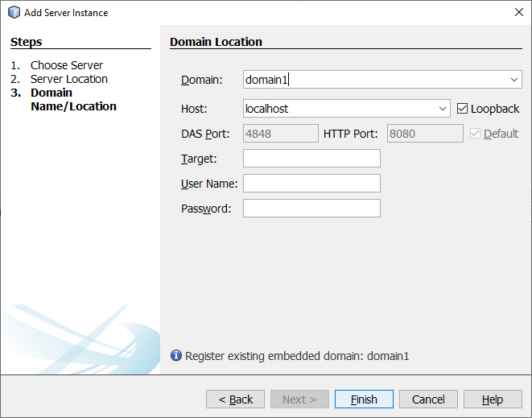Click the User Name: label
Screen dimensions: 532x418
tap(209, 184)
